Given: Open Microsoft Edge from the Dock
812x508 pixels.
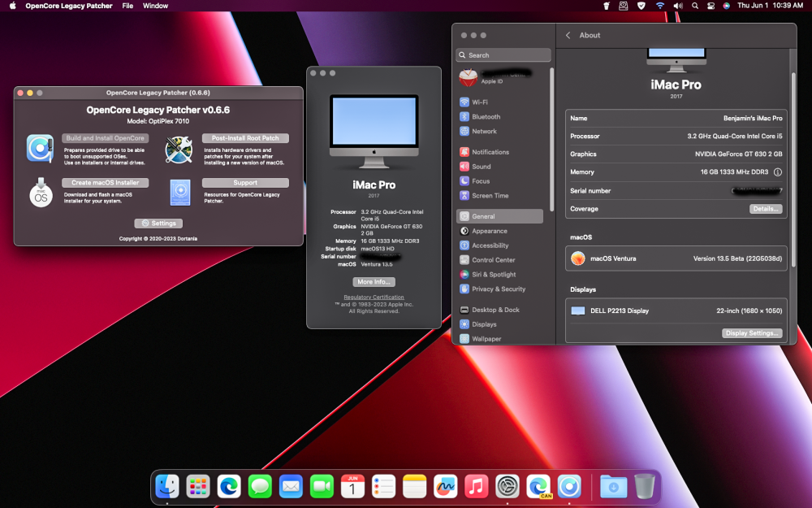Looking at the screenshot, I should [x=229, y=487].
